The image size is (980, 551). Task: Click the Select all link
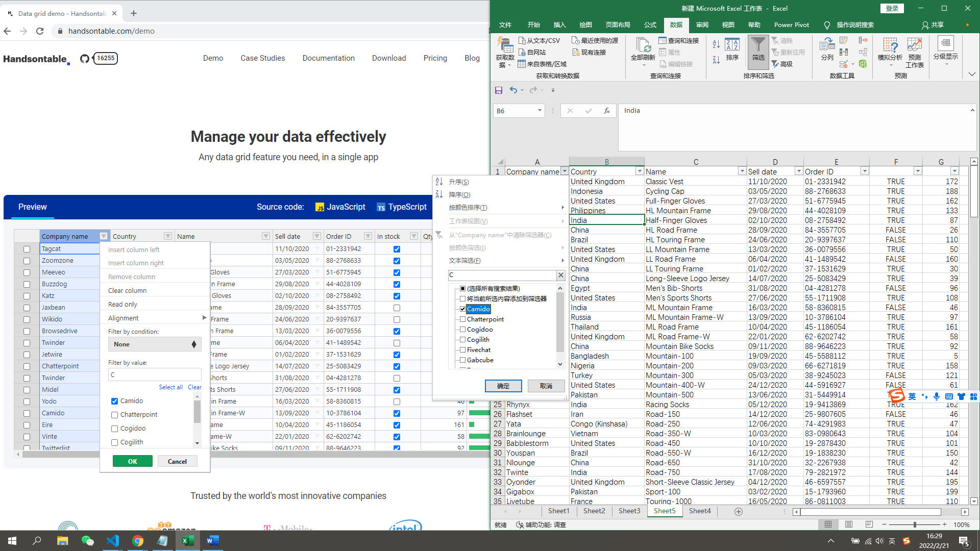click(x=170, y=387)
